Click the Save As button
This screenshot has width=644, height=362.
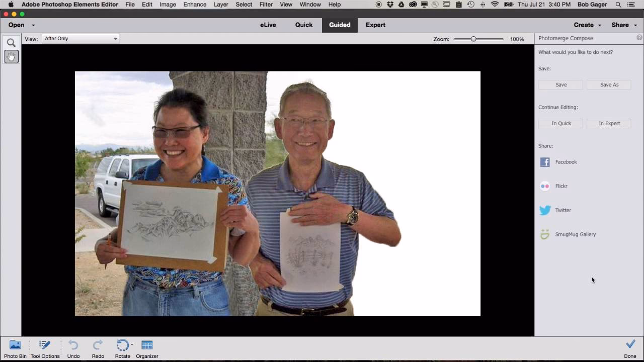point(609,84)
